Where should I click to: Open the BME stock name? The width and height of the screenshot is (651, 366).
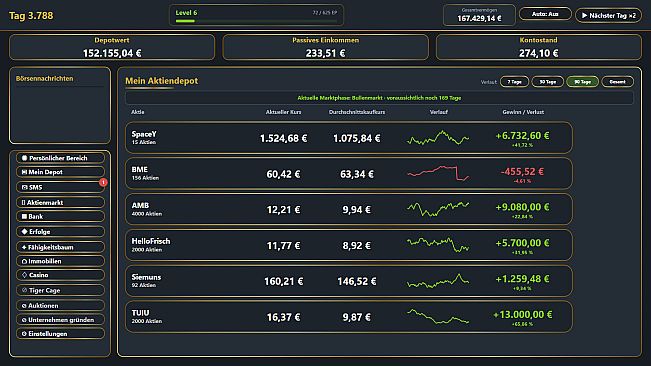(140, 170)
